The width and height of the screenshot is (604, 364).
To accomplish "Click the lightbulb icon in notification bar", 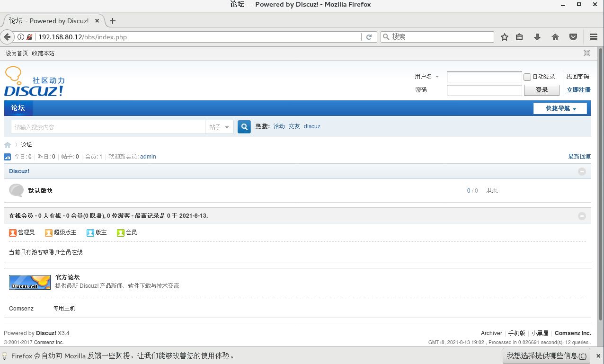I will 5,355.
